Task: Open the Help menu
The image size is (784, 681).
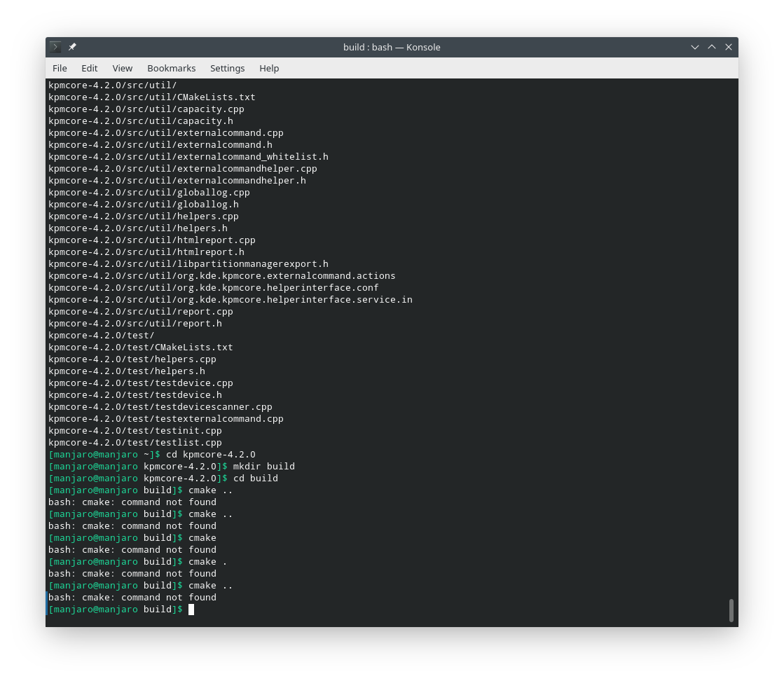Action: [x=269, y=68]
